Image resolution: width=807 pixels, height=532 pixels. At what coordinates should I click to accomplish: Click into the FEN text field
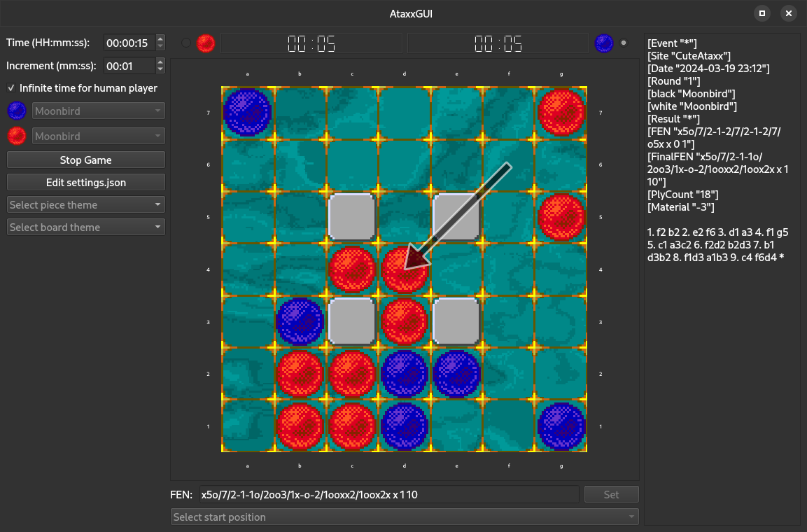[390, 494]
